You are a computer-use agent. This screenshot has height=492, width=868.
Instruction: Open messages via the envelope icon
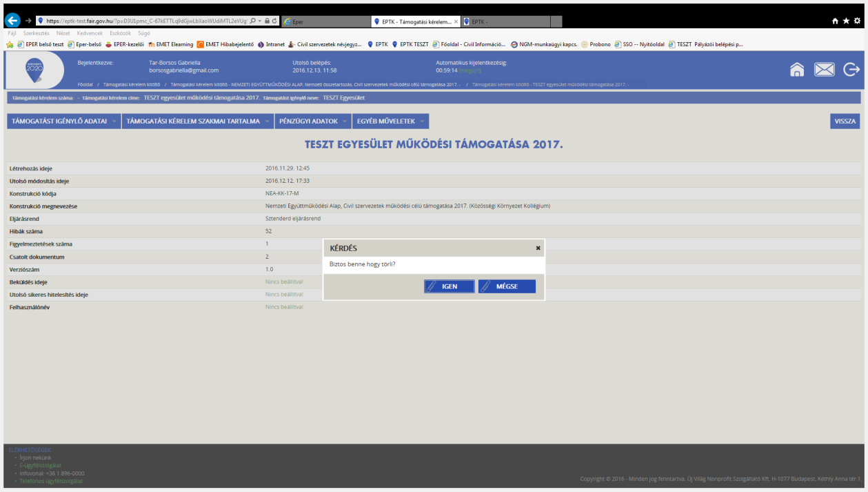tap(825, 70)
